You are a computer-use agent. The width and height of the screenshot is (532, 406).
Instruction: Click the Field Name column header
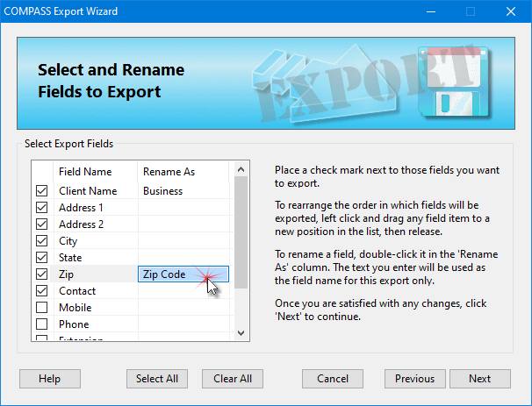pos(96,172)
